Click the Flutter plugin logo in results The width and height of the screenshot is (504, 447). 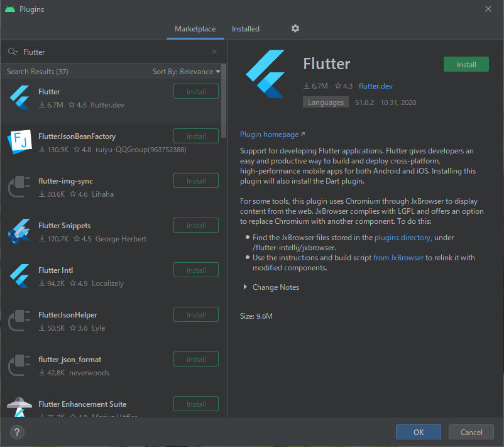pos(19,97)
